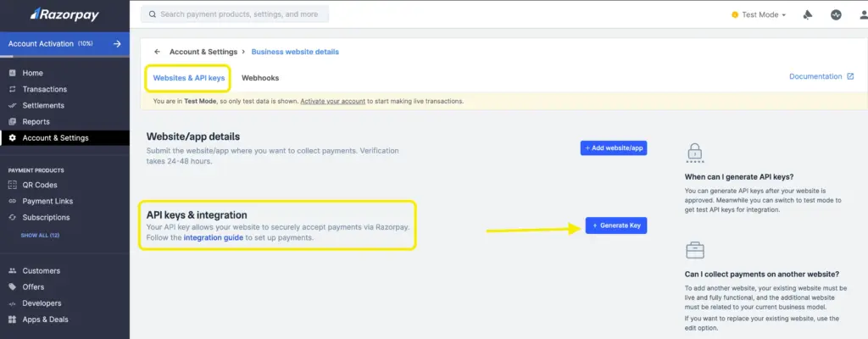Click the Customers icon
Image resolution: width=868 pixels, height=339 pixels.
[x=12, y=271]
